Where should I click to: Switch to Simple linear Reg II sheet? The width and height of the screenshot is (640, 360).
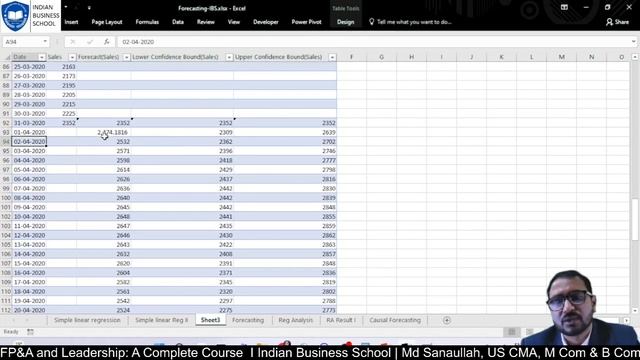(162, 320)
